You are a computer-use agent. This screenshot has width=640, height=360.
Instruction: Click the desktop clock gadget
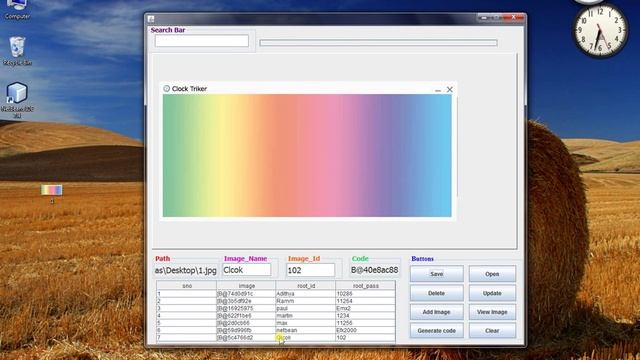click(600, 31)
